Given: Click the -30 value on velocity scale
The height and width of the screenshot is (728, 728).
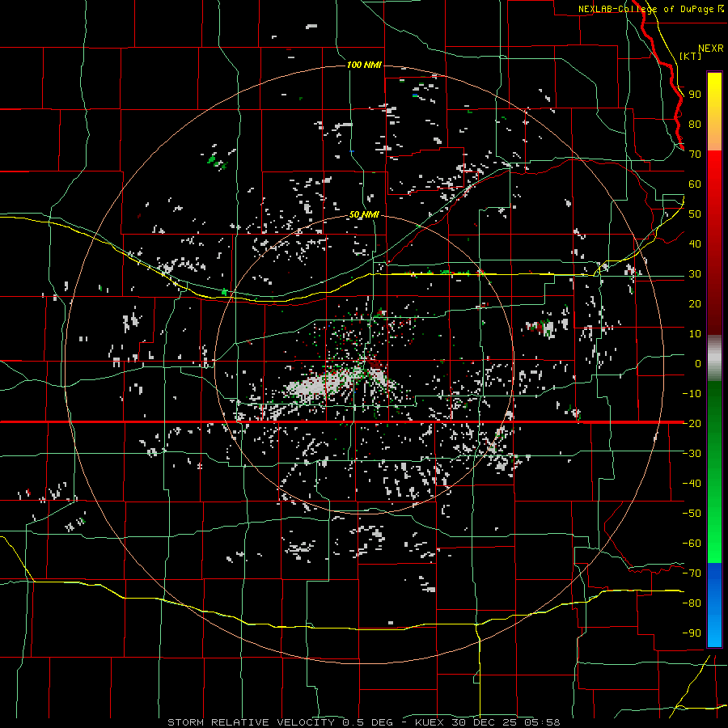Looking at the screenshot, I should click(692, 454).
